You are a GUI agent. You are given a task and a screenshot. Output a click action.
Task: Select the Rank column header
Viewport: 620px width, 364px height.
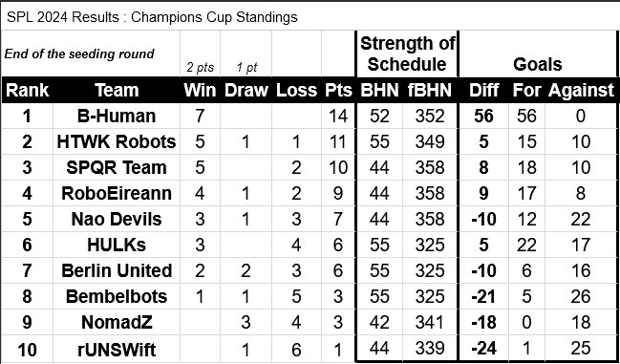pyautogui.click(x=28, y=90)
